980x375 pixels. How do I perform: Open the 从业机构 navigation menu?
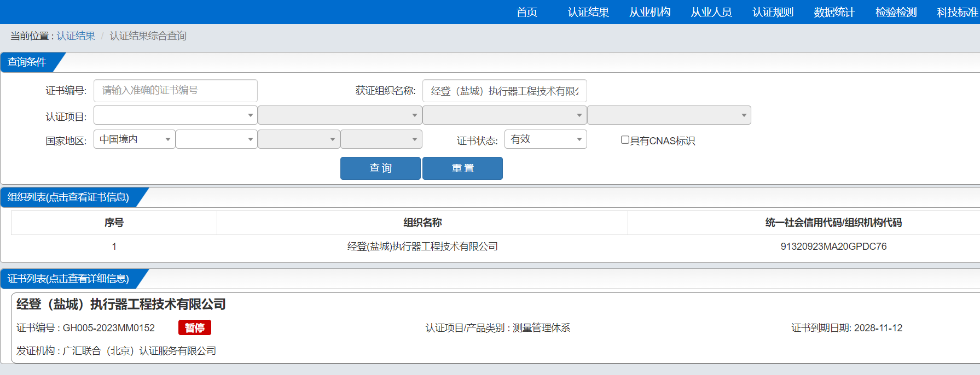click(650, 12)
